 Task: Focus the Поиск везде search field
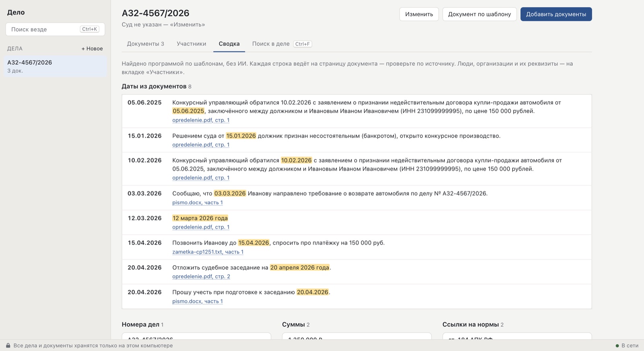[55, 29]
